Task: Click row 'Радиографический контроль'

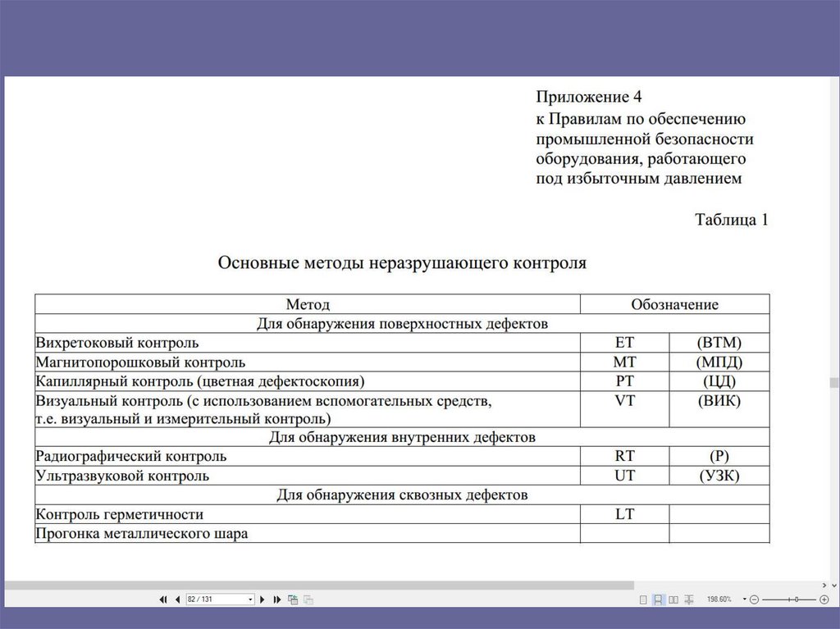Action: (x=308, y=456)
